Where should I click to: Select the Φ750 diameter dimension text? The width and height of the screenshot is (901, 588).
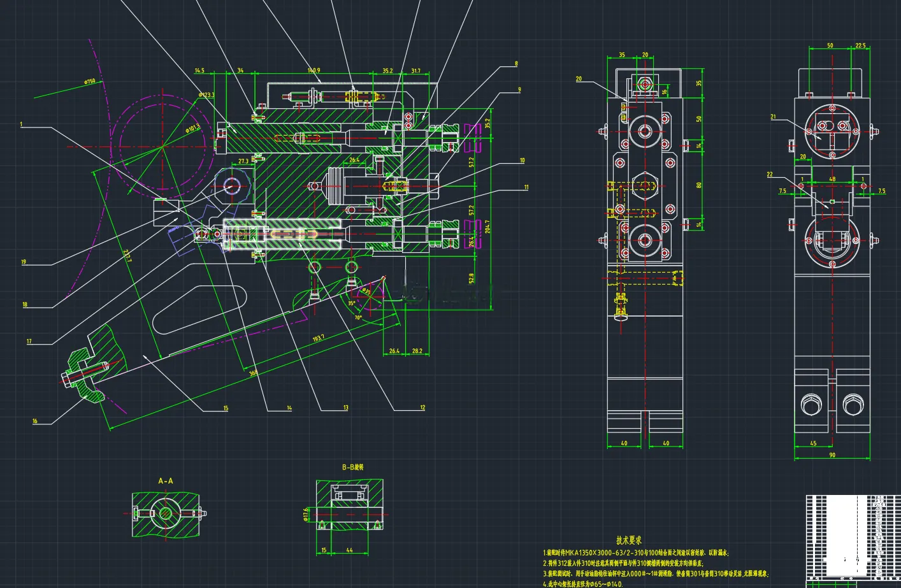(x=89, y=82)
